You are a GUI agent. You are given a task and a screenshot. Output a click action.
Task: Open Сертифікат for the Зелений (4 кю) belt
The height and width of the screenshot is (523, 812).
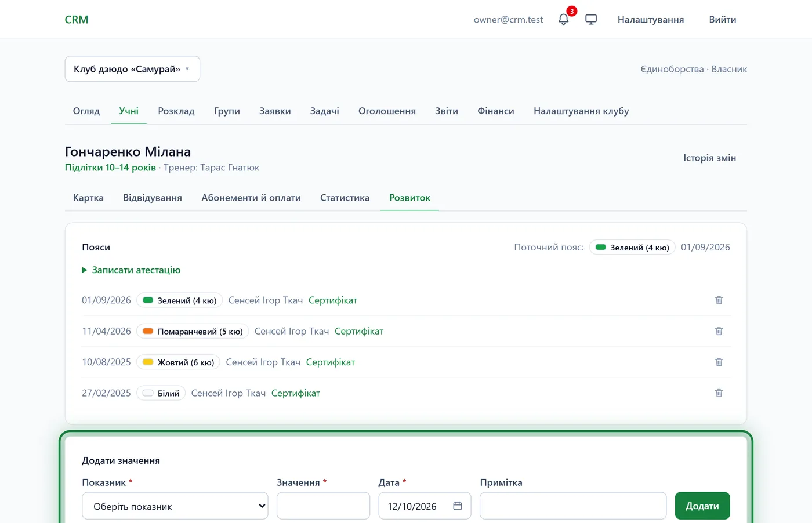[333, 300]
